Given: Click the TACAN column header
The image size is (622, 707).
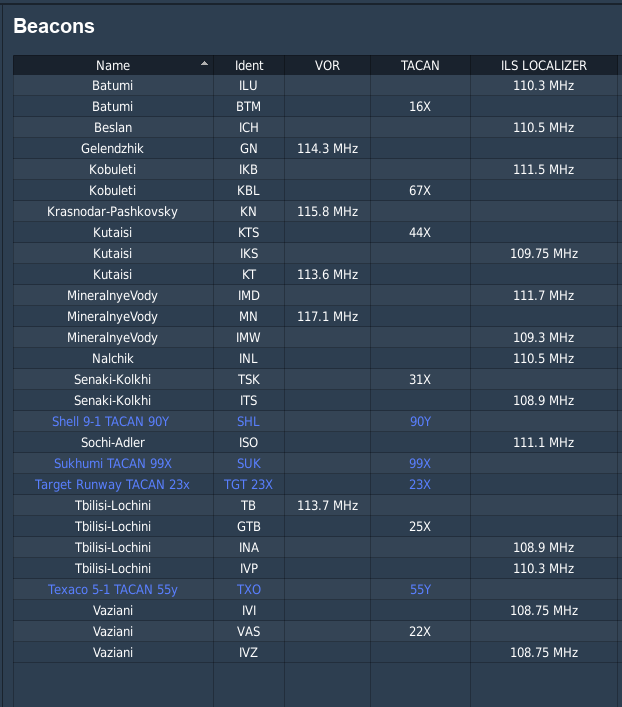Looking at the screenshot, I should pyautogui.click(x=420, y=66).
